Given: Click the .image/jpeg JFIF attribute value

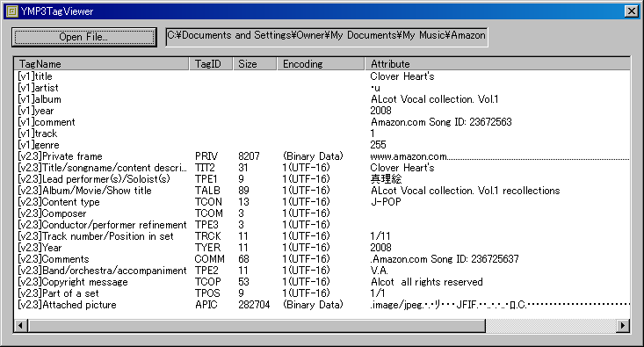Looking at the screenshot, I should click(500, 305).
